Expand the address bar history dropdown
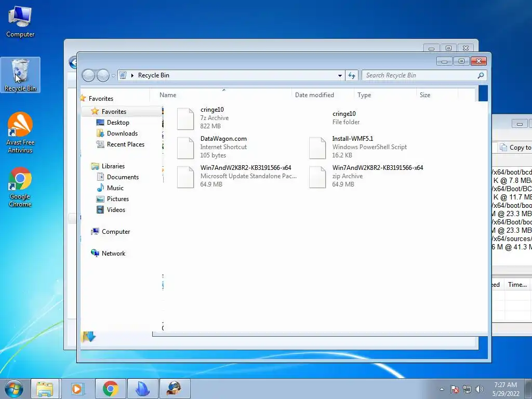This screenshot has height=399, width=532. 340,76
